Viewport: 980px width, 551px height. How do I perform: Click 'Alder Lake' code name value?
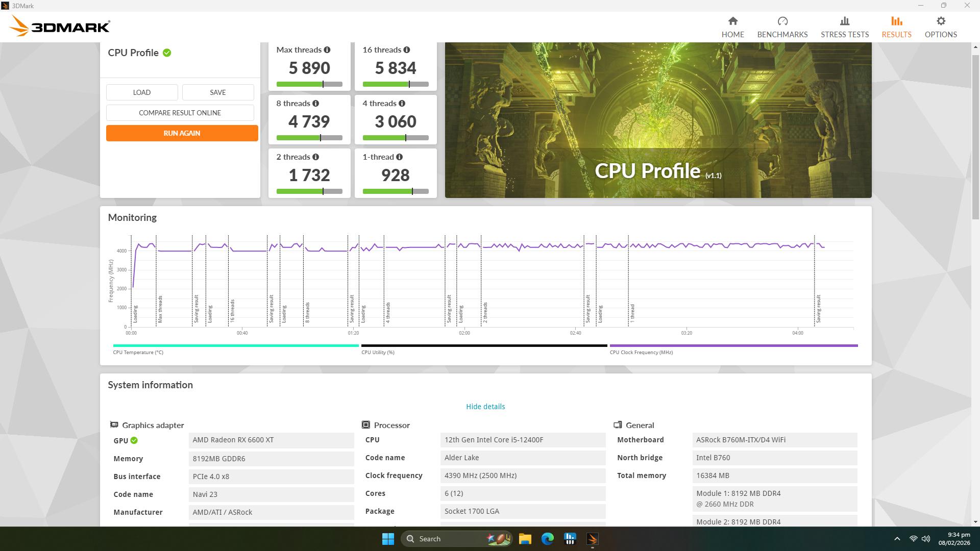tap(523, 458)
